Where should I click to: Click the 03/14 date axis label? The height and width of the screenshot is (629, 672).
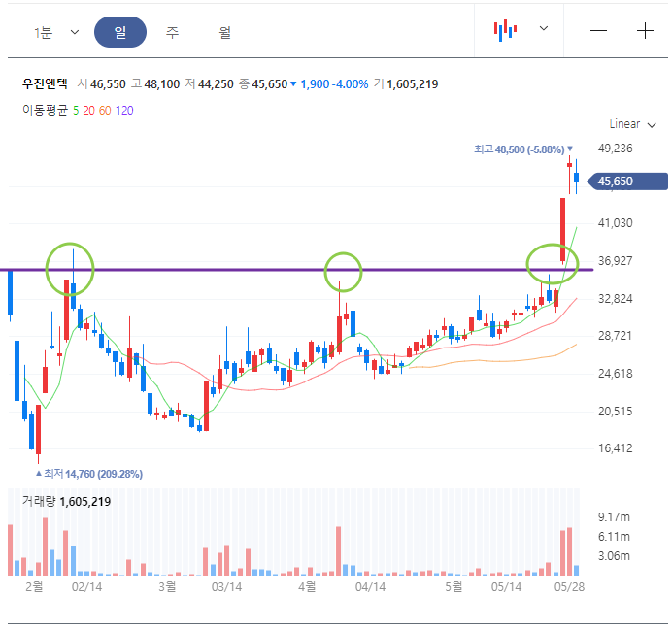tap(226, 586)
